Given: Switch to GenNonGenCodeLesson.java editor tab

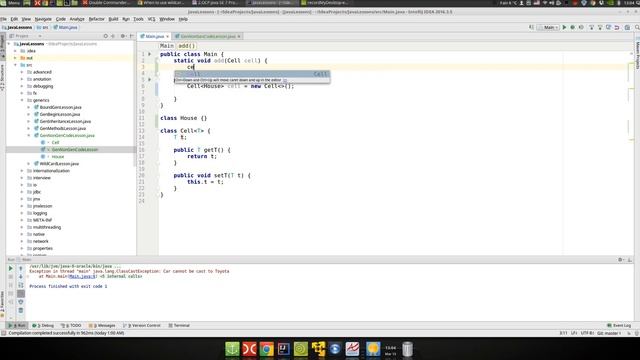Looking at the screenshot, I should (208, 36).
